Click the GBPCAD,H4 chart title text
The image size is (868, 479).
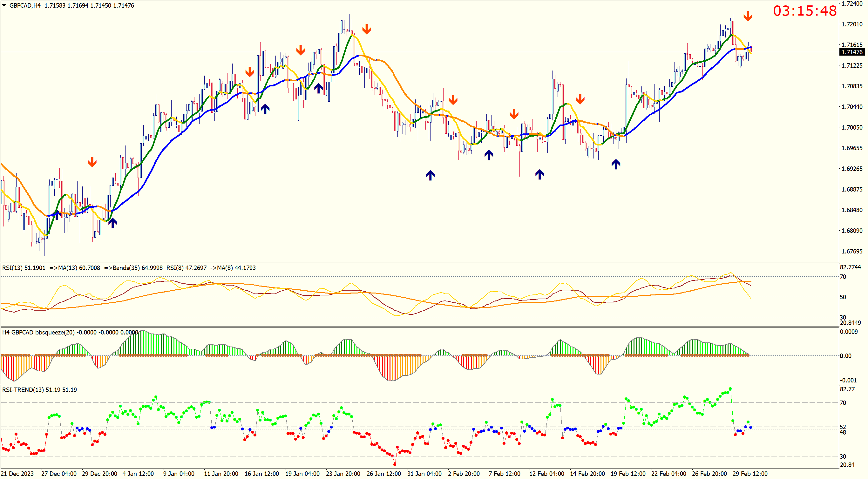tap(25, 5)
